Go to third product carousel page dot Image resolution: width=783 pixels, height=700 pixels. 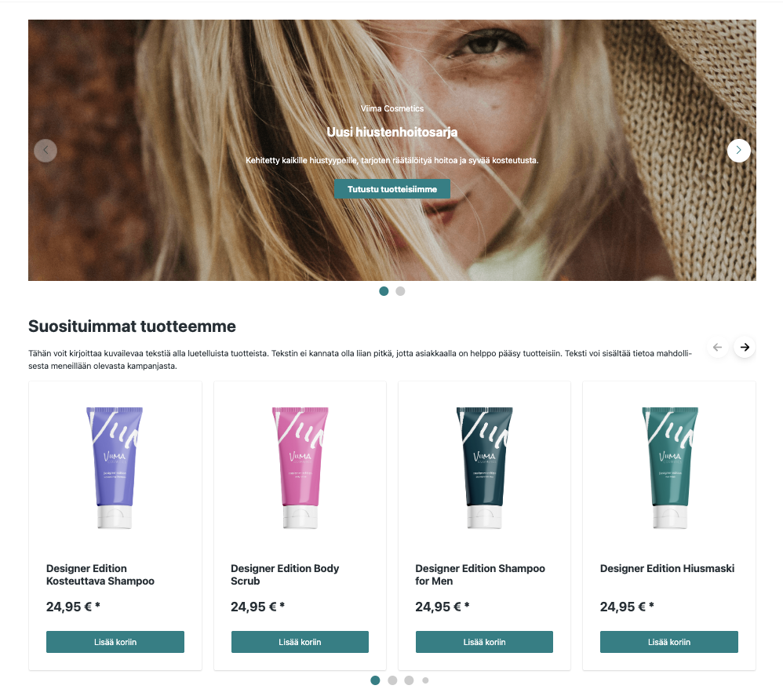coord(409,680)
